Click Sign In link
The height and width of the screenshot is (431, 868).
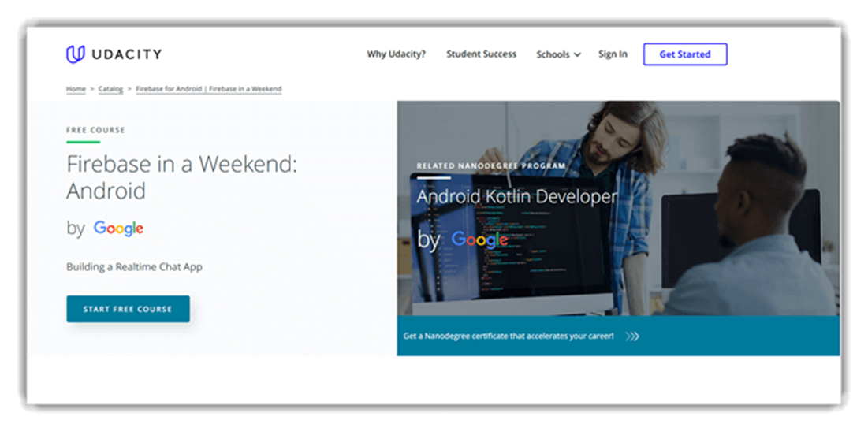point(613,54)
